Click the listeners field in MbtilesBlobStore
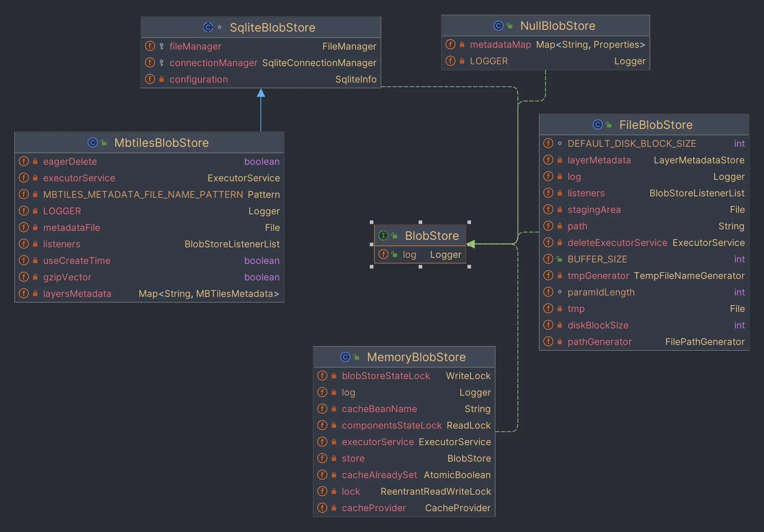The width and height of the screenshot is (764, 532). [x=62, y=244]
